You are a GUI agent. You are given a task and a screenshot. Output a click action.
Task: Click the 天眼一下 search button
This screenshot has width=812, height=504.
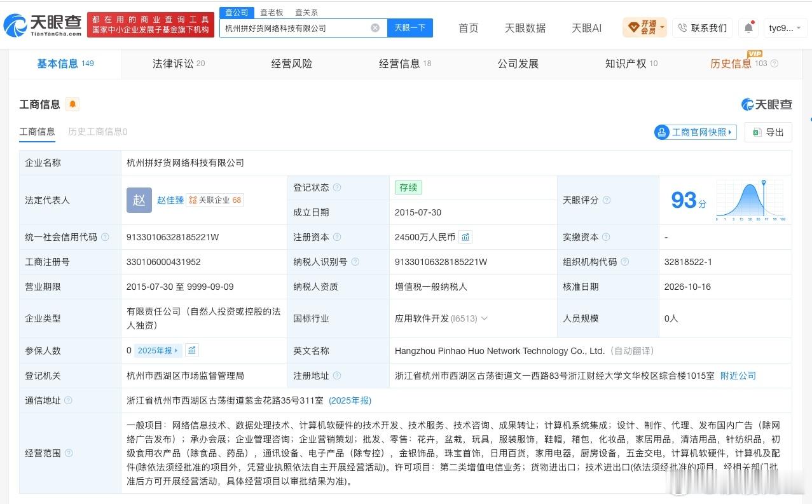coord(410,28)
